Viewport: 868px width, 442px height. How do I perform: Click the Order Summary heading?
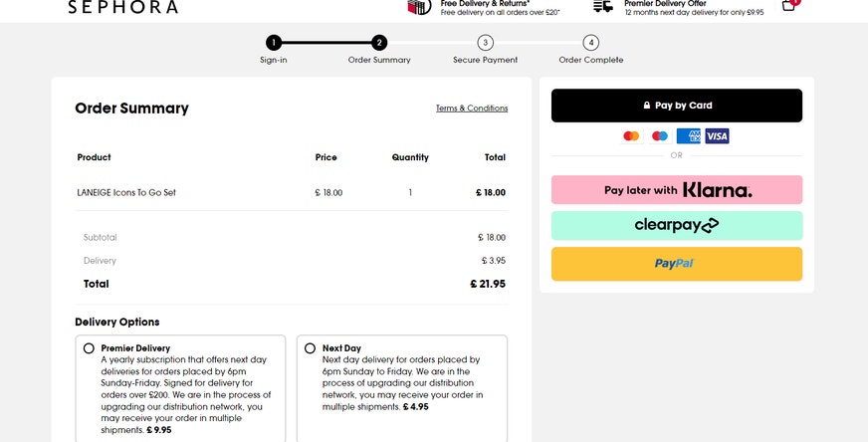pos(131,108)
